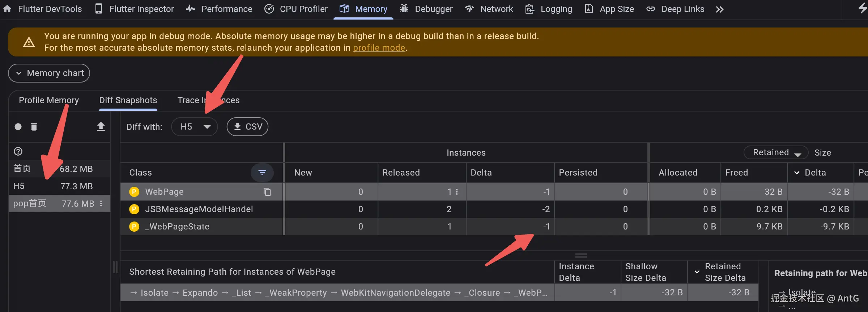Select the 首页 snapshot in list
Screen dimensions: 868x312
[22, 169]
